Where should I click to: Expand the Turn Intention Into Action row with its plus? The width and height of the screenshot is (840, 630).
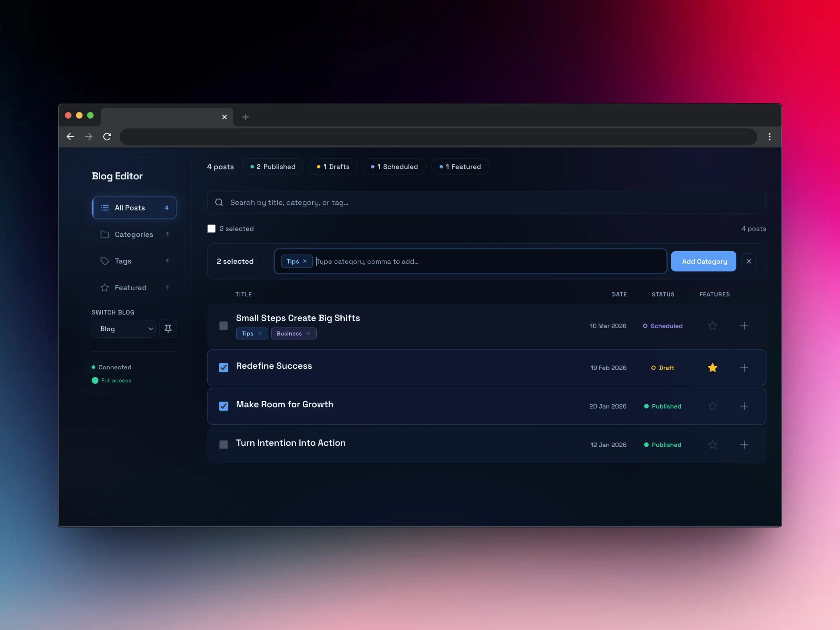pyautogui.click(x=744, y=444)
